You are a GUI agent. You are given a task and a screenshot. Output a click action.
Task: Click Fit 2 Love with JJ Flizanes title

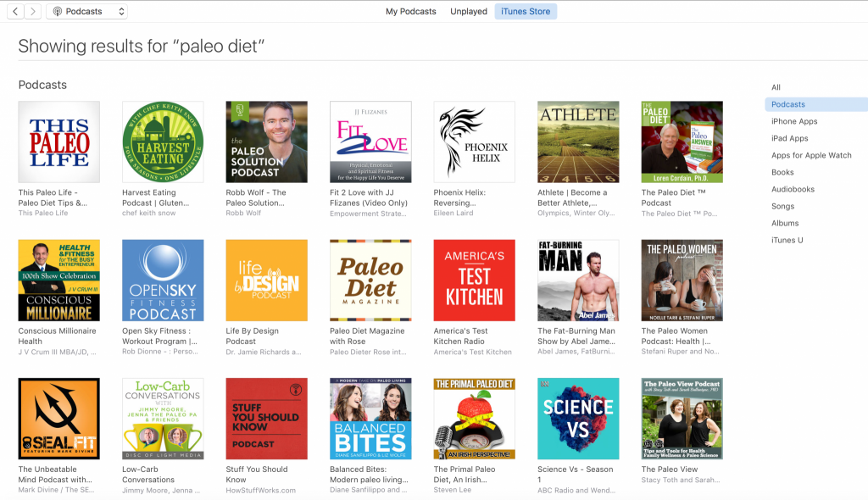pos(369,197)
